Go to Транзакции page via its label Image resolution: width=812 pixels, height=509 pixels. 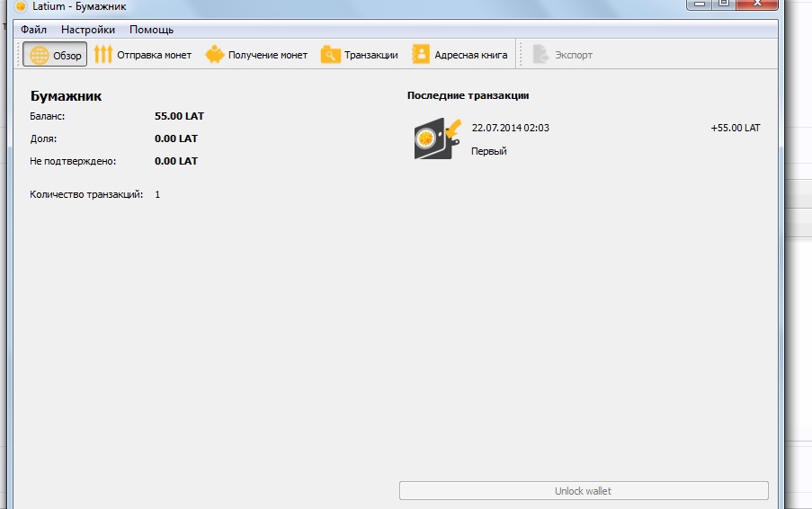pyautogui.click(x=371, y=55)
